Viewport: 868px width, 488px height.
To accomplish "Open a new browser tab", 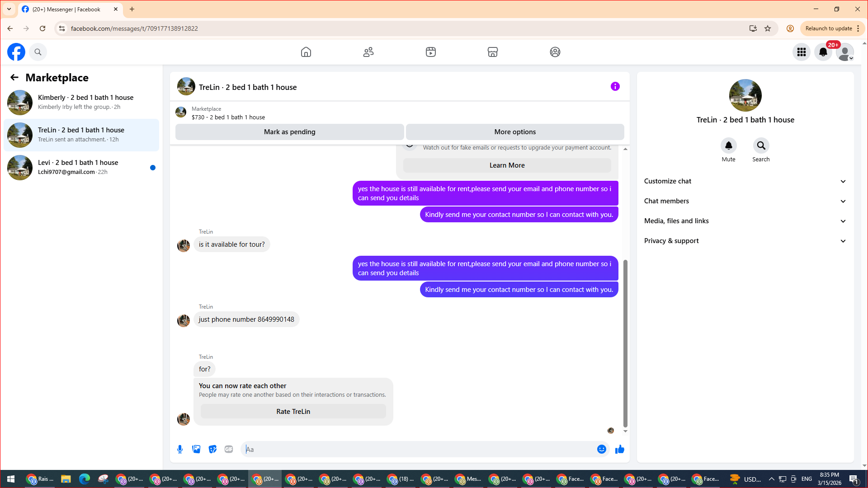I will (x=132, y=9).
